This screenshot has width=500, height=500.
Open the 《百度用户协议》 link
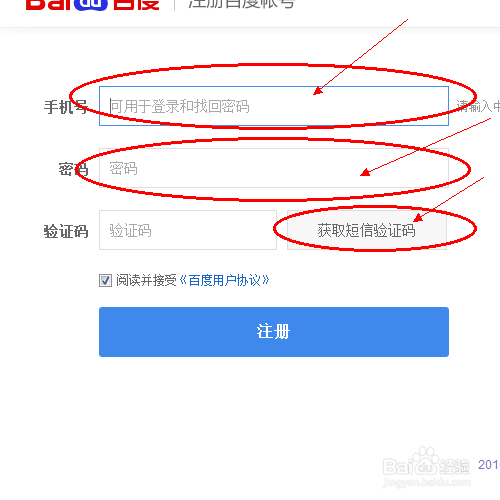[225, 280]
